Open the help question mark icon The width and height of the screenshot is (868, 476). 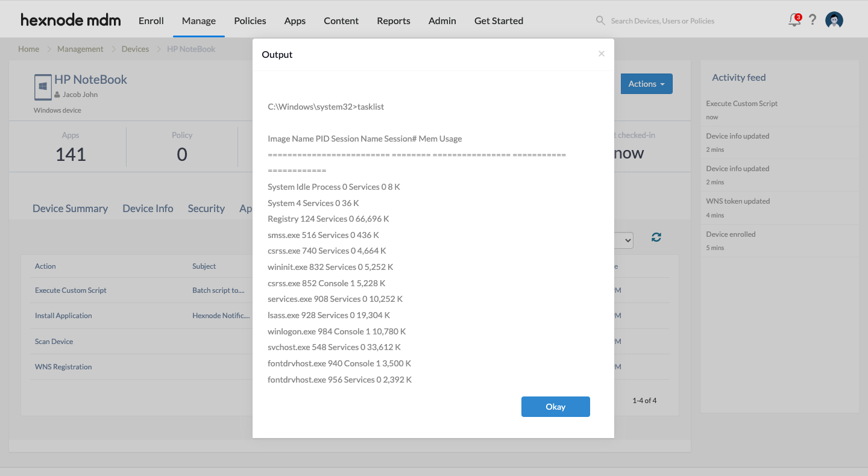(x=813, y=20)
